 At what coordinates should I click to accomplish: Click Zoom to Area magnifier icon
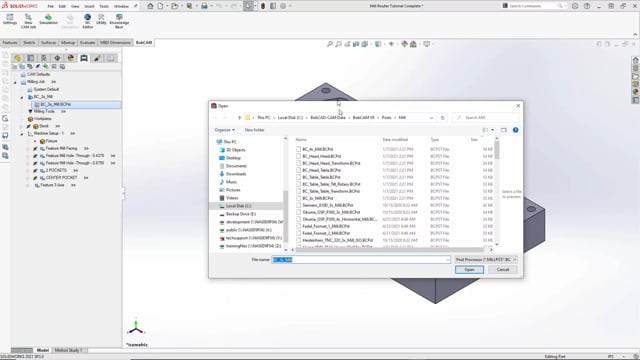click(x=338, y=44)
